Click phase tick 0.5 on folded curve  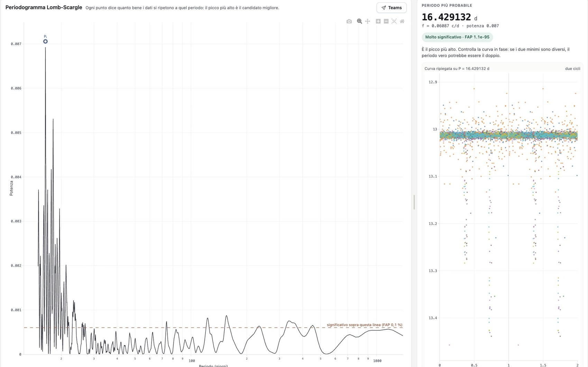click(474, 365)
